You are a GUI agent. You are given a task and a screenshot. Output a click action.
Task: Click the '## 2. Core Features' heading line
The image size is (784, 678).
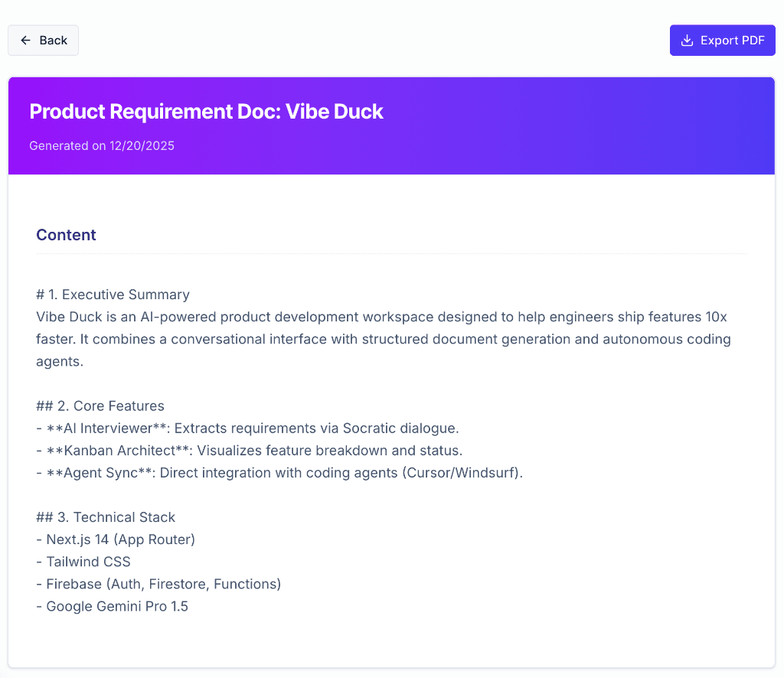[100, 406]
